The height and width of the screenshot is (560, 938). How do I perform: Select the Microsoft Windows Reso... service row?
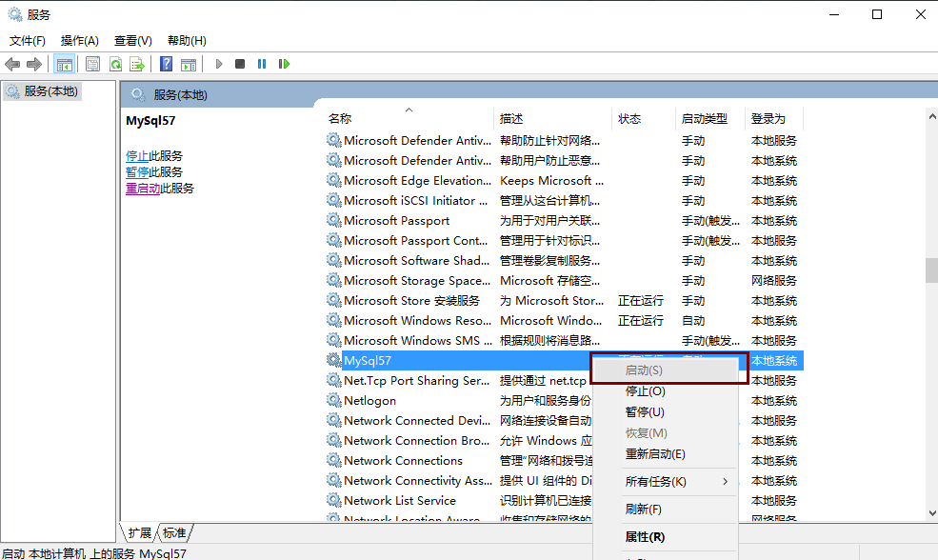[564, 320]
